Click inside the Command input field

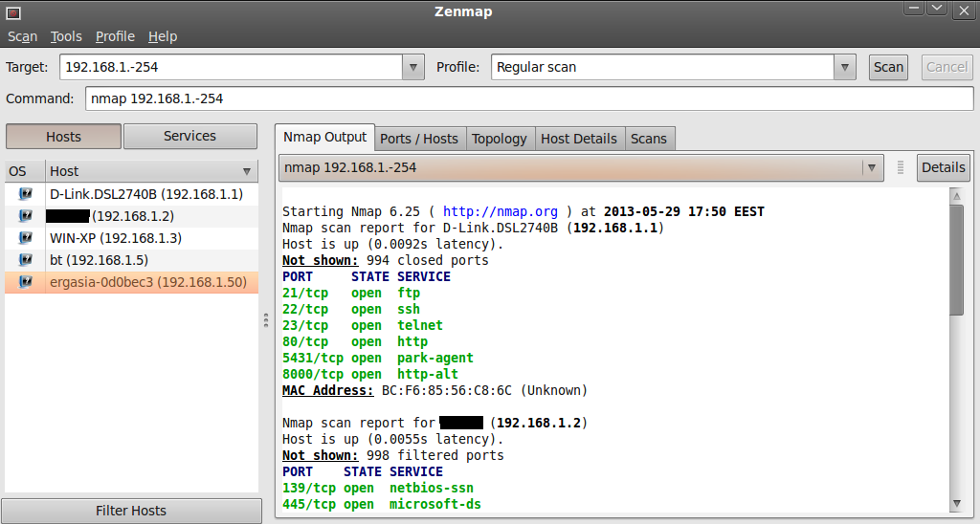coord(529,98)
